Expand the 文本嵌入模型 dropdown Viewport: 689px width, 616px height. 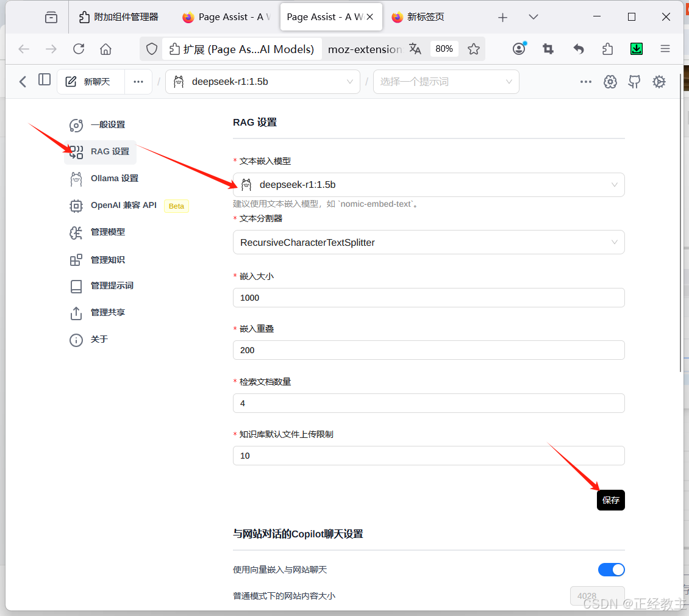[429, 185]
